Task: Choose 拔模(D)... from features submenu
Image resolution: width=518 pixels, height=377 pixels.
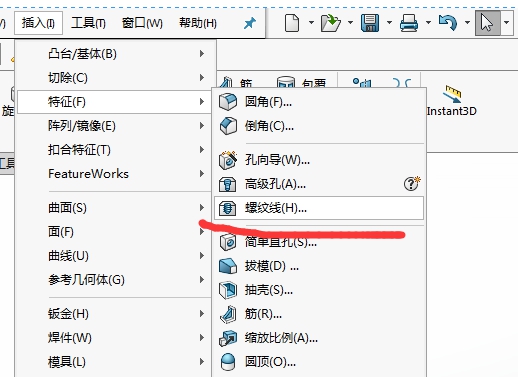Action: tap(319, 266)
